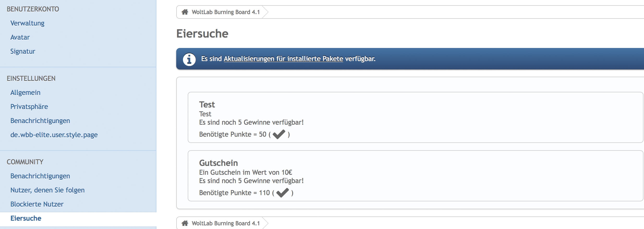
Task: Open Aktualisierungen für installierte Pakete link
Action: click(283, 59)
